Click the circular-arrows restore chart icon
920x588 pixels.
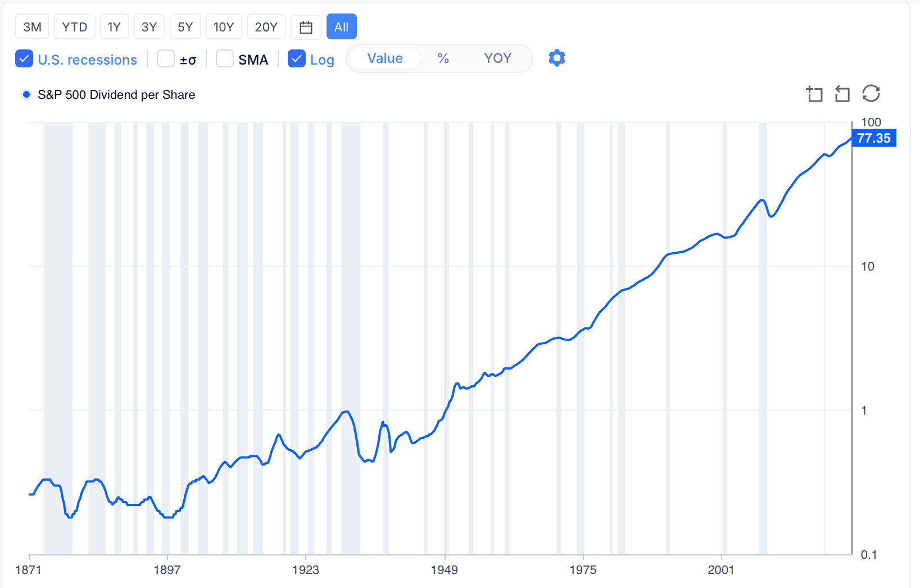pos(871,94)
